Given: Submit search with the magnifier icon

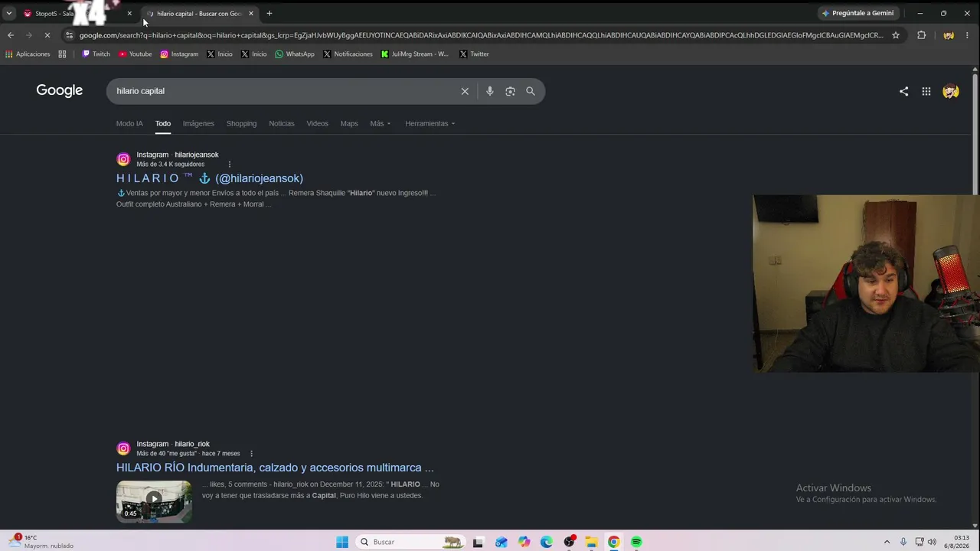Looking at the screenshot, I should 531,91.
